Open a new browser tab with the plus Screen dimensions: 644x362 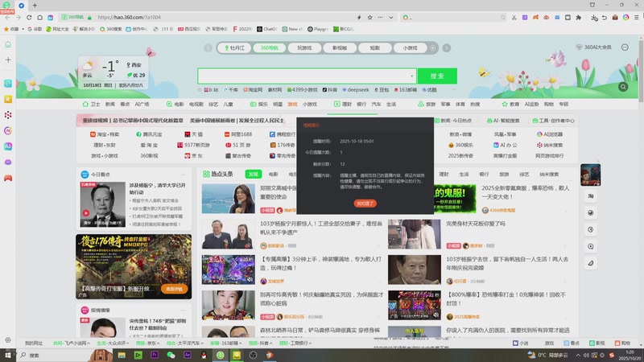(x=35, y=6)
